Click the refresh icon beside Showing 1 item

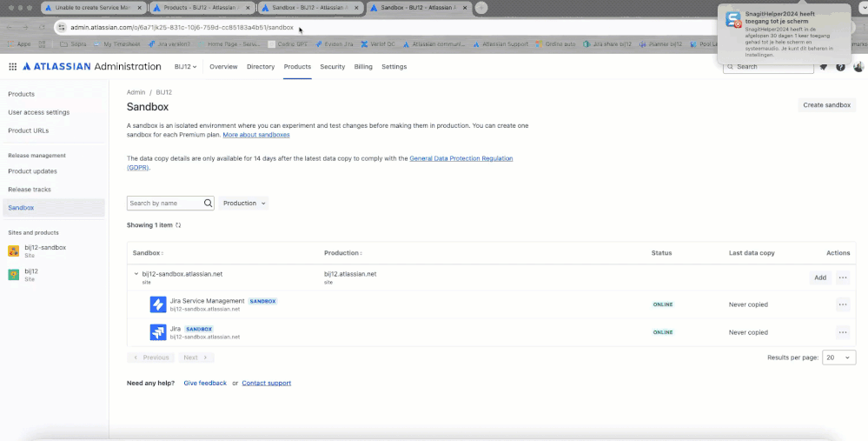click(x=178, y=225)
